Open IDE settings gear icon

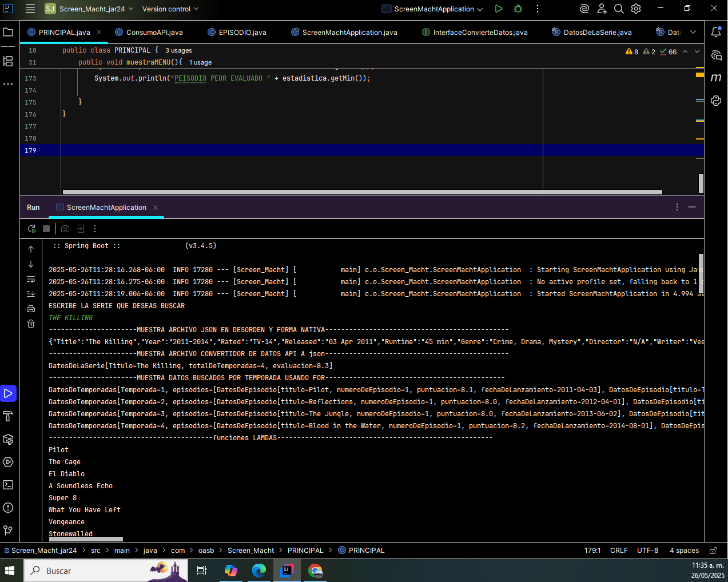coord(636,9)
